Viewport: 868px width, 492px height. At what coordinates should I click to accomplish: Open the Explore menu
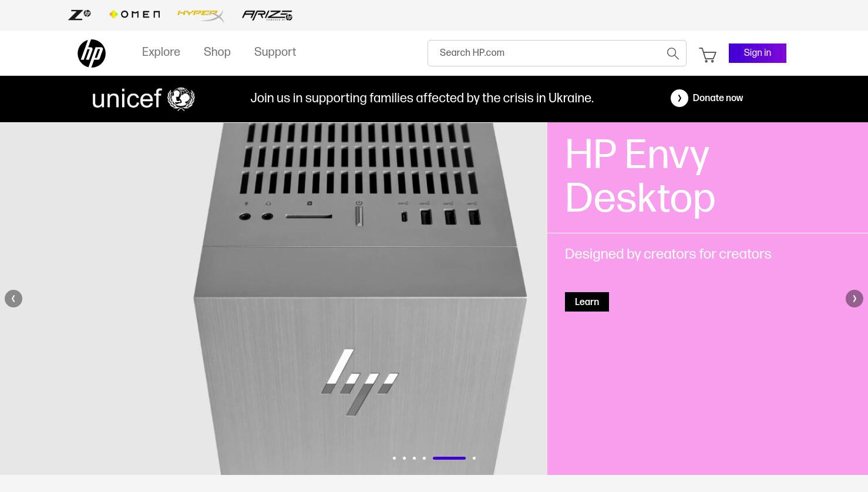[x=161, y=52]
